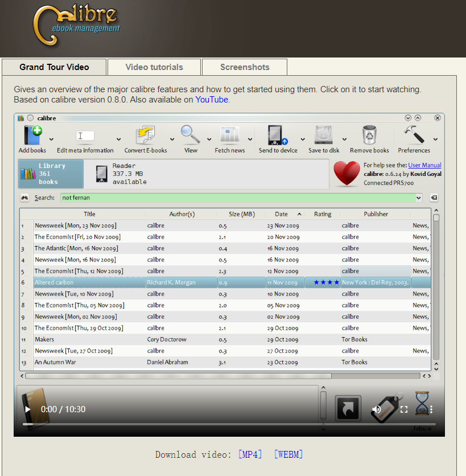Click the Convert E-books icon
The height and width of the screenshot is (476, 466).
[x=145, y=135]
